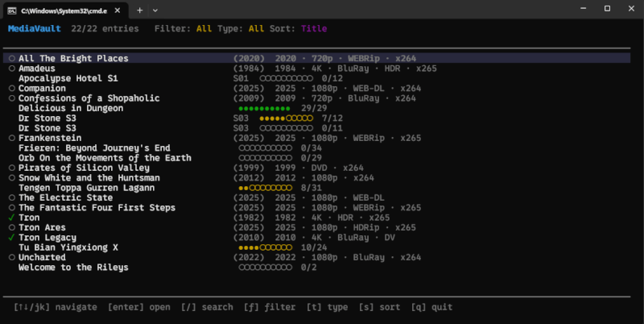The height and width of the screenshot is (324, 644).
Task: Click the Delicious in Dungeon green progress bar
Action: click(264, 108)
